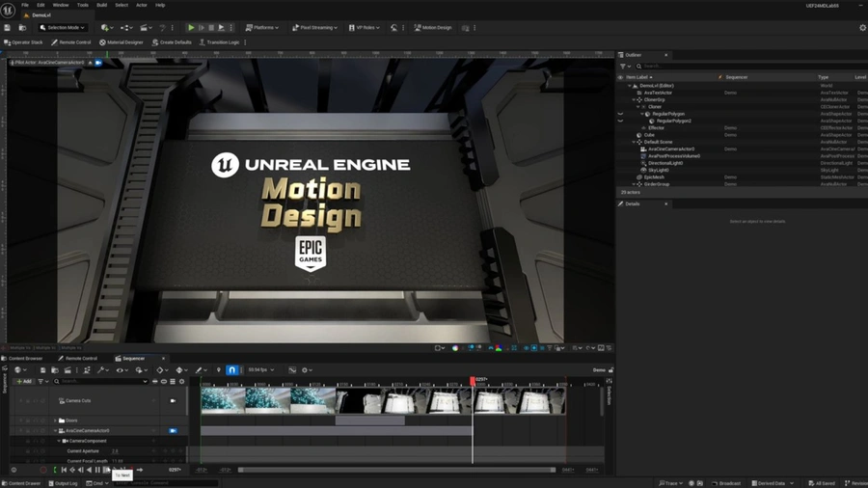Open the Tools menu
Viewport: 868px width, 488px height.
pos(83,5)
